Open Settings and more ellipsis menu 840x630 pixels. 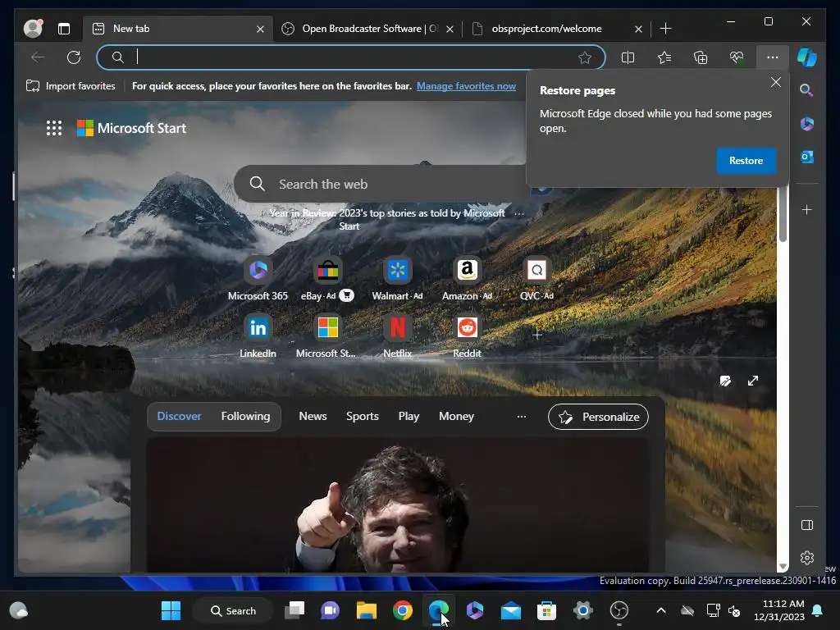773,57
